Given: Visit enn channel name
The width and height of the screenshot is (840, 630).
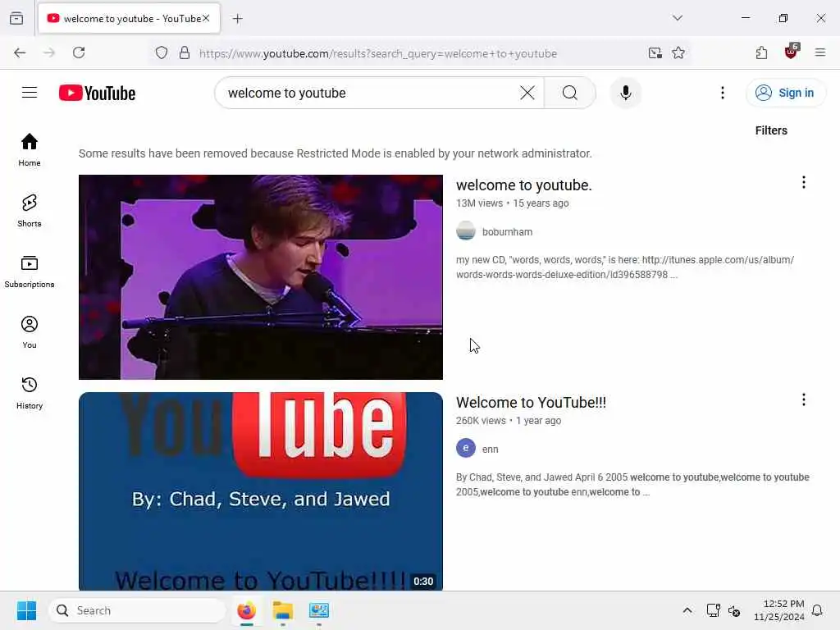Looking at the screenshot, I should pyautogui.click(x=490, y=449).
